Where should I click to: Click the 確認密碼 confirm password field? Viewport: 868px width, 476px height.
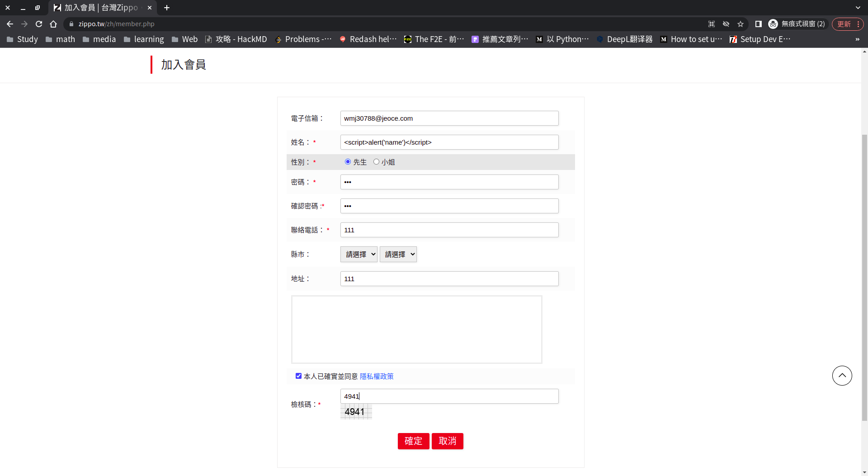[x=449, y=206]
